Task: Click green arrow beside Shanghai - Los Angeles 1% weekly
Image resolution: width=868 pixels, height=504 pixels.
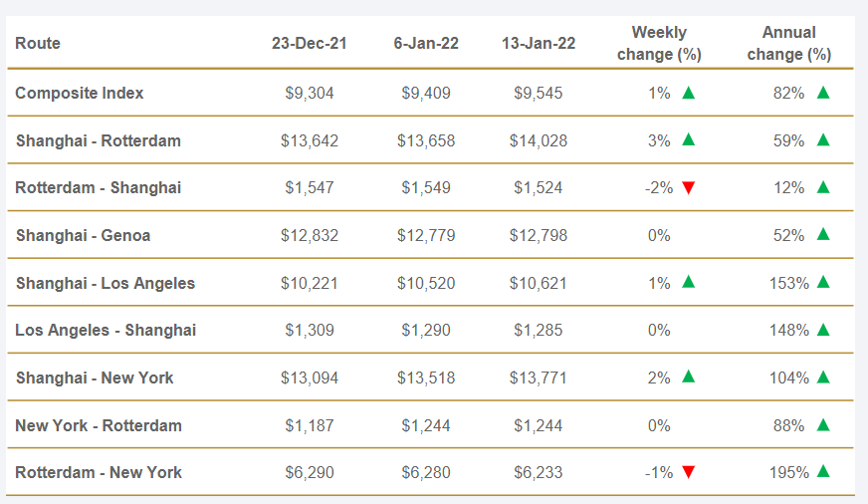Action: click(x=688, y=282)
